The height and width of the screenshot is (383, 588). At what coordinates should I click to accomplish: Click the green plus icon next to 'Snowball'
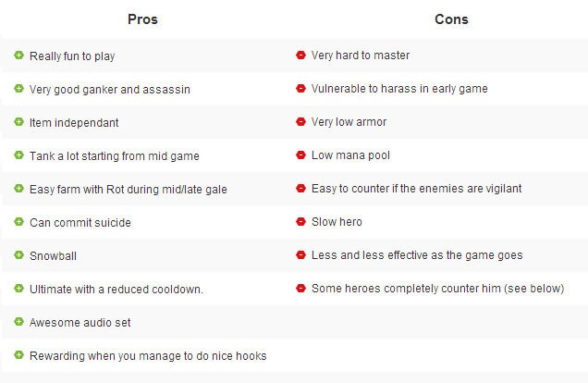tap(19, 255)
